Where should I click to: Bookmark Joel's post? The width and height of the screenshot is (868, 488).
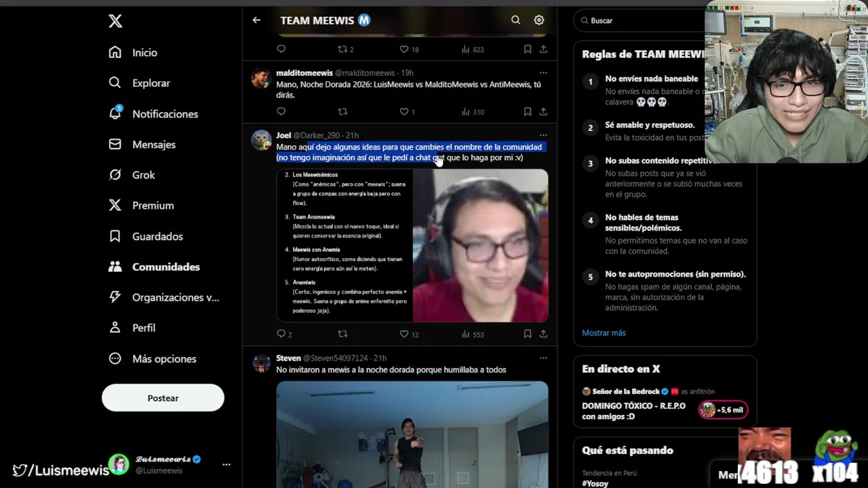pyautogui.click(x=528, y=333)
